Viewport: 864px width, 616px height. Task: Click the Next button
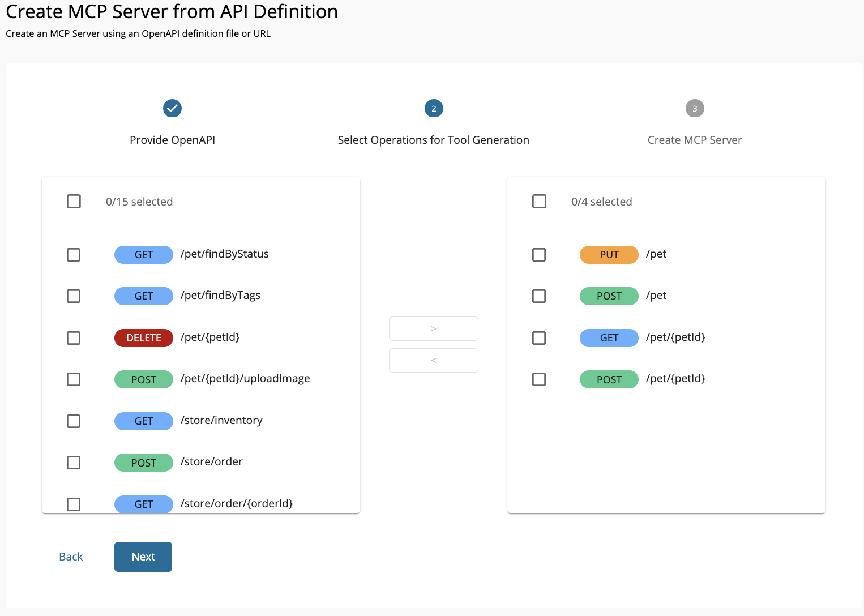click(x=143, y=557)
